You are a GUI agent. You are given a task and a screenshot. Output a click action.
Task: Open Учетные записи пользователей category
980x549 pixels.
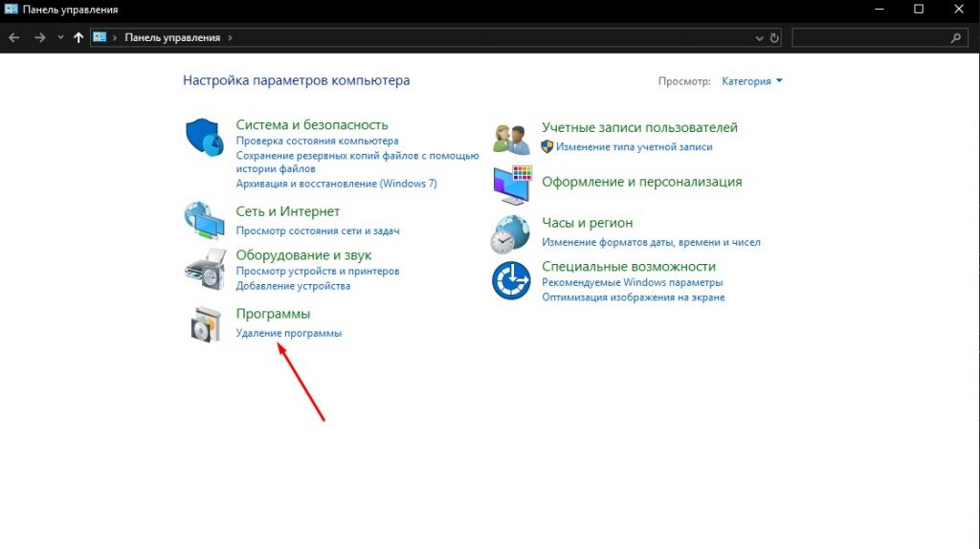pyautogui.click(x=640, y=127)
